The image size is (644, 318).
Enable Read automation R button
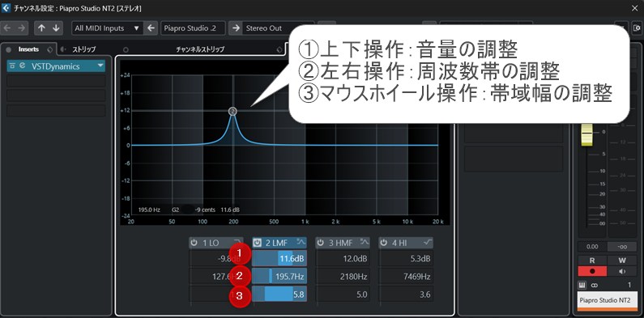pyautogui.click(x=592, y=261)
